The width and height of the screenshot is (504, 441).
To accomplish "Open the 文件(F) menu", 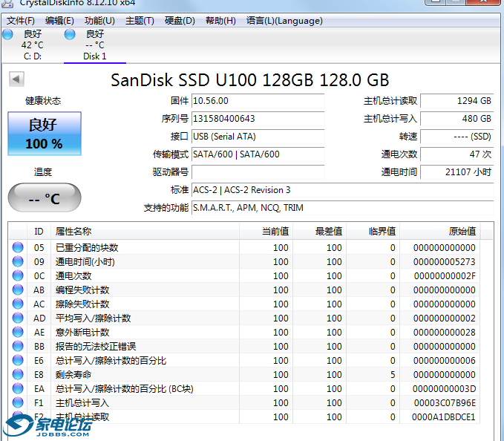I will coord(21,21).
